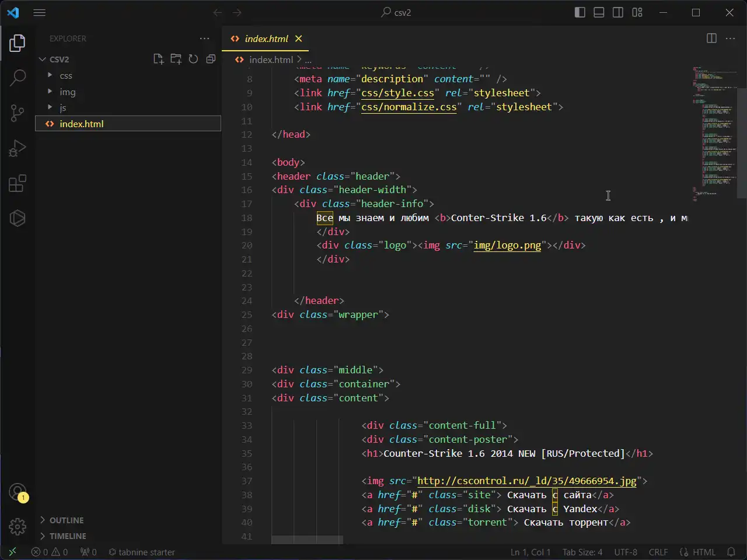
Task: Click line number 25 in the gutter
Action: point(247,315)
